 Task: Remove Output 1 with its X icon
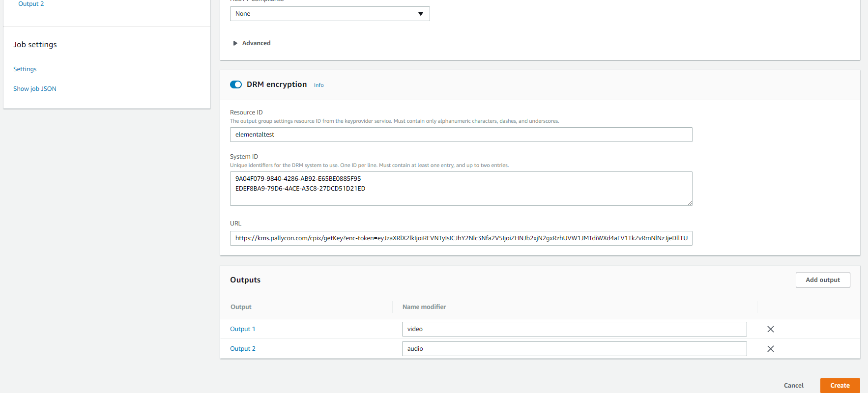(770, 329)
